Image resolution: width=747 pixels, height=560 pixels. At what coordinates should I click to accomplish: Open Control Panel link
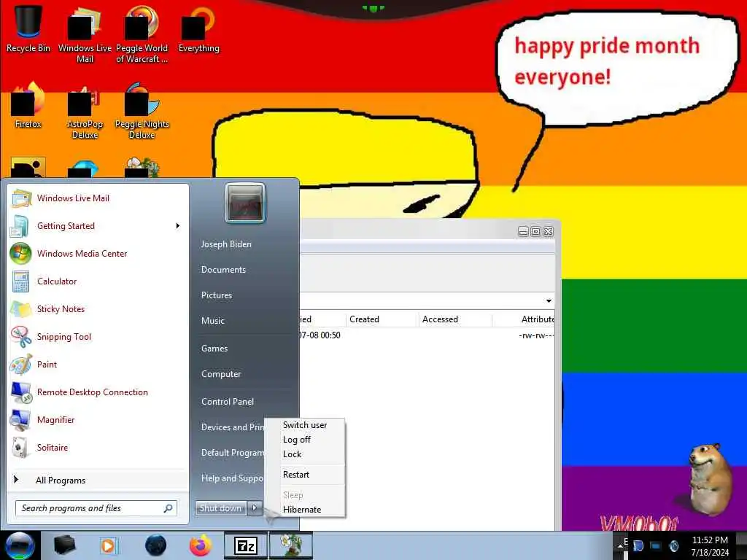244,402
